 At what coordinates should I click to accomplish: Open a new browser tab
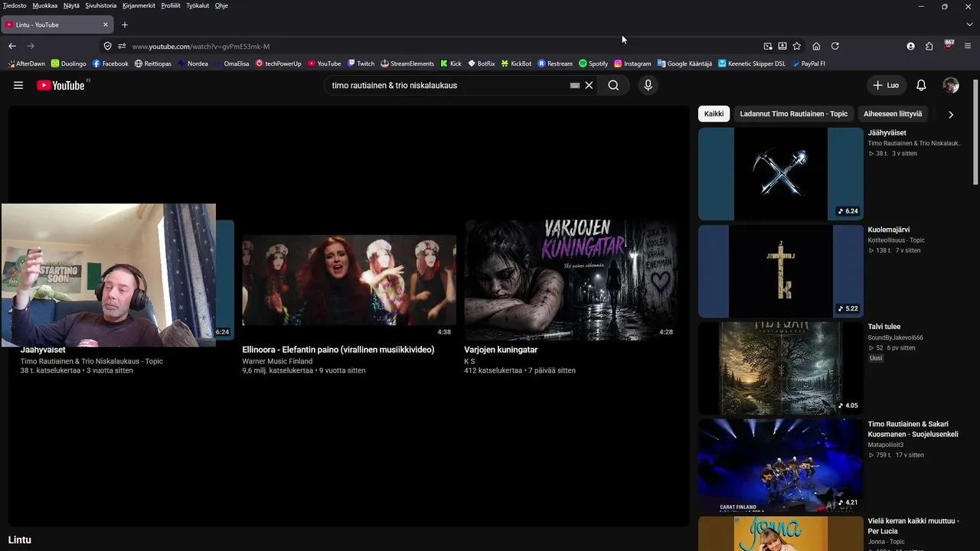point(125,24)
